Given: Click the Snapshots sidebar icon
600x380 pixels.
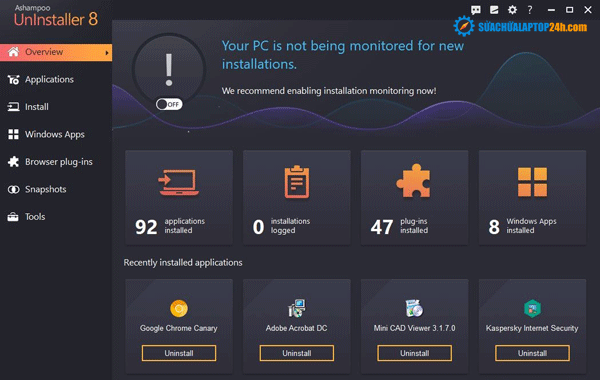Looking at the screenshot, I should [13, 189].
